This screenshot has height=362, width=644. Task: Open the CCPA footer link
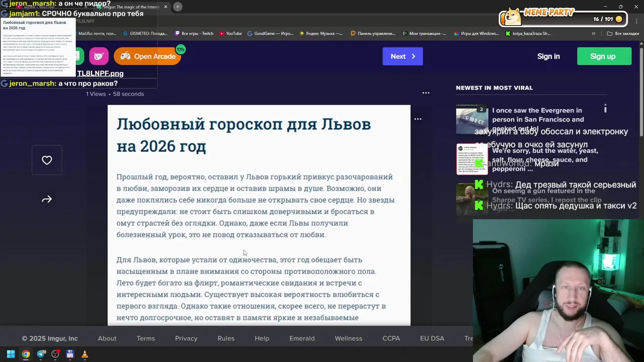click(391, 338)
